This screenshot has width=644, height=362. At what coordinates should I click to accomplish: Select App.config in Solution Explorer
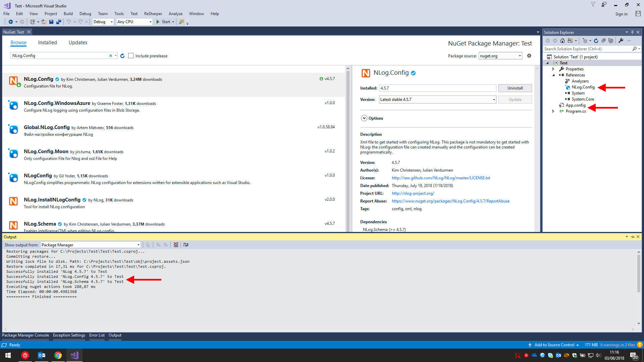click(x=576, y=105)
